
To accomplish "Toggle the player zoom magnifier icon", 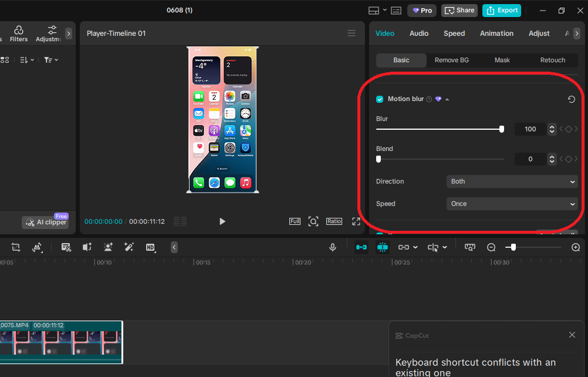I will pos(313,221).
